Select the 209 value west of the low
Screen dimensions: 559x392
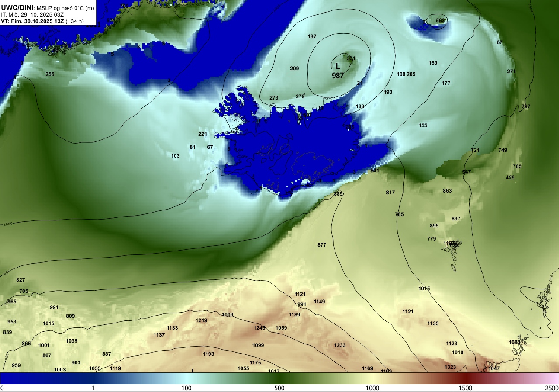(x=294, y=69)
